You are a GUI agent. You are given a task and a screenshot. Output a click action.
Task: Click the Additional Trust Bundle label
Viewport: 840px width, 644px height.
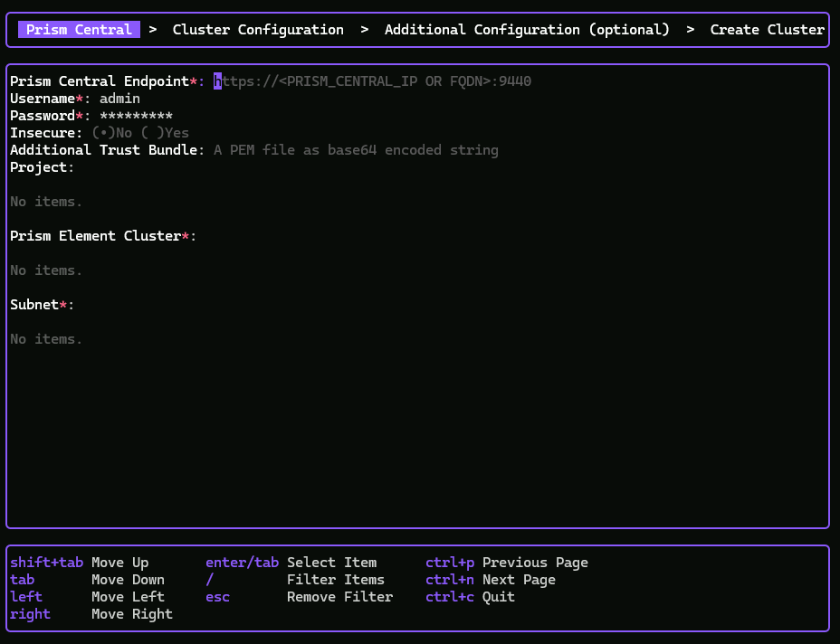point(107,150)
